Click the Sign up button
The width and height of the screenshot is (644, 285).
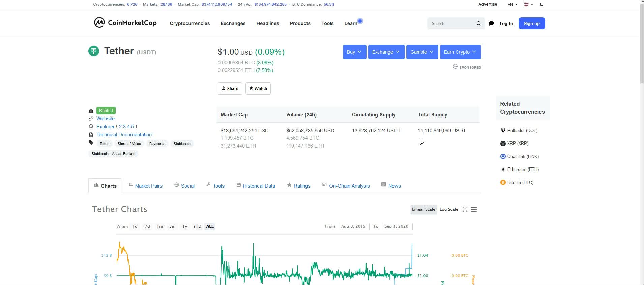531,23
